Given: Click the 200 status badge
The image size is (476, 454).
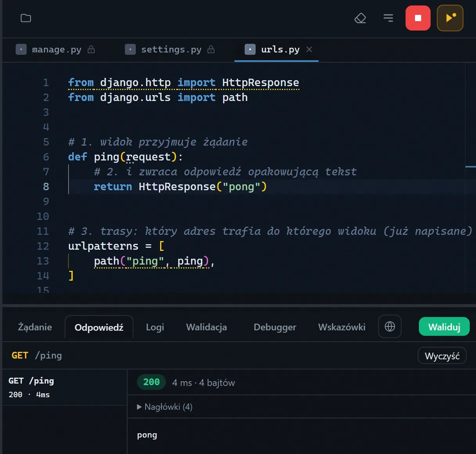Looking at the screenshot, I should click(151, 382).
